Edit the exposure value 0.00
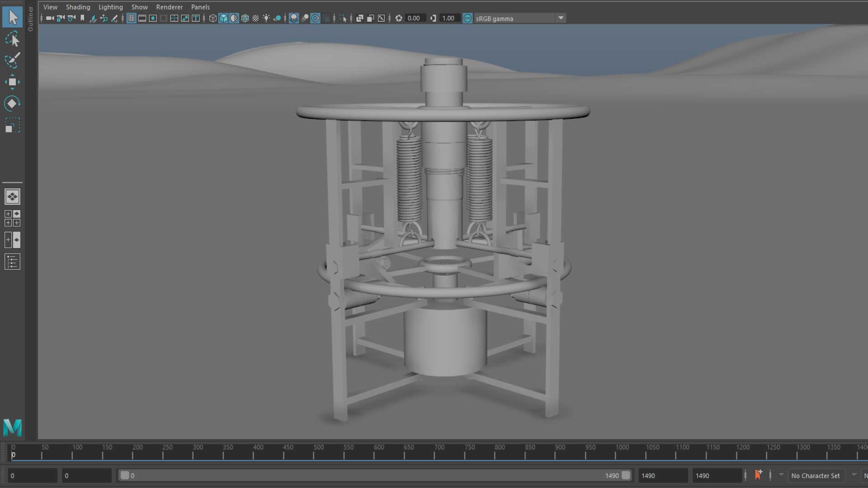This screenshot has width=868, height=488. (415, 18)
